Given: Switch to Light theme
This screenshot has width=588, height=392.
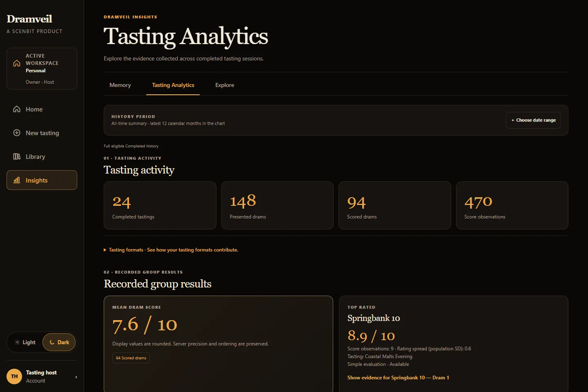Looking at the screenshot, I should click(x=25, y=342).
